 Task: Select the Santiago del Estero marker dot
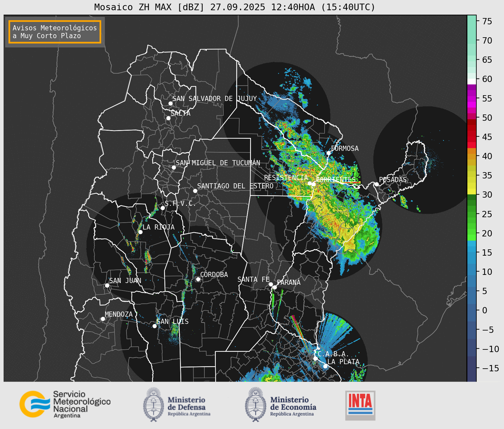195,191
